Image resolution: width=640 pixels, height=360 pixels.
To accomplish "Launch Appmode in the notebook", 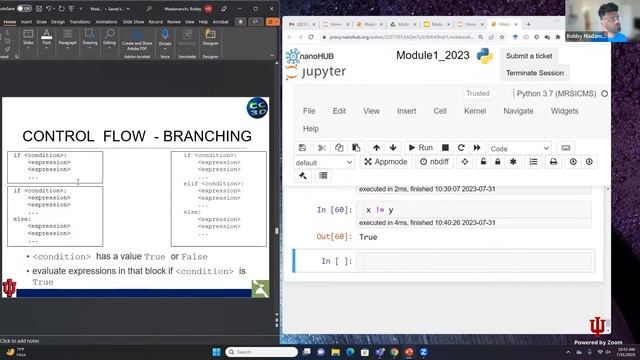I will coord(386,162).
